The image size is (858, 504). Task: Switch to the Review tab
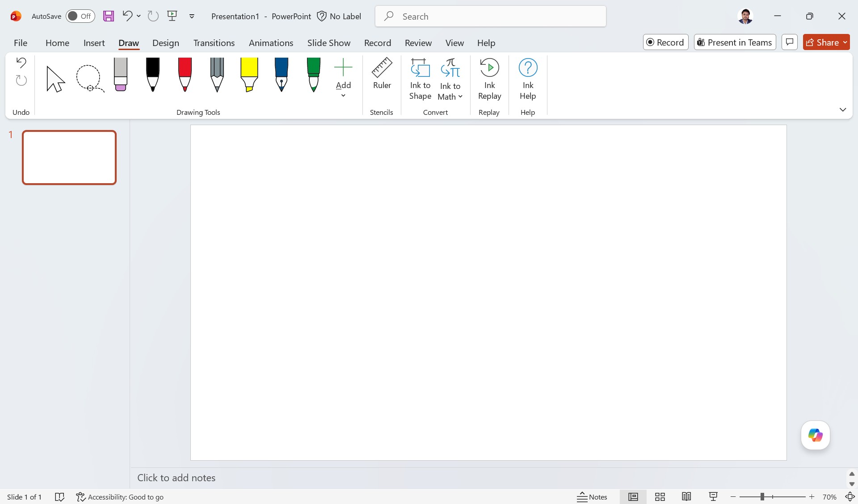tap(418, 42)
